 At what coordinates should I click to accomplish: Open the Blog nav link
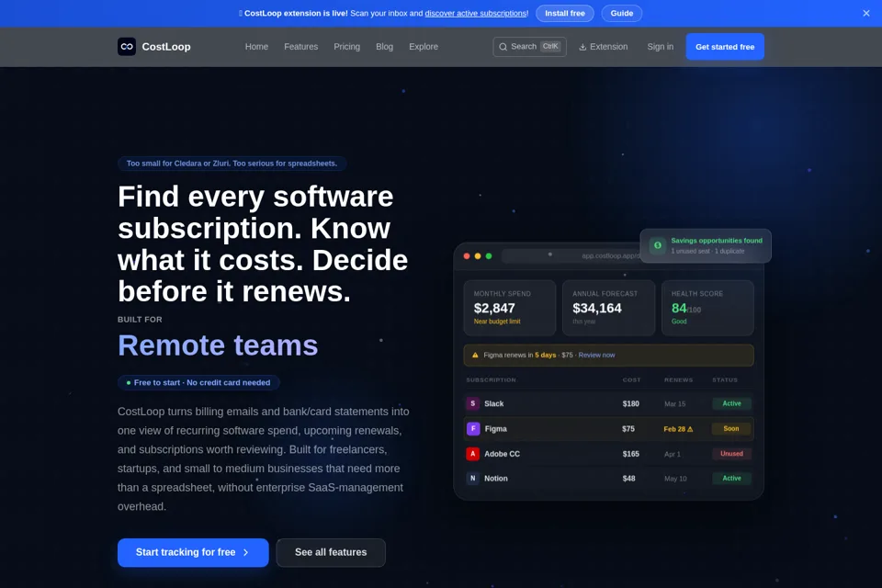point(384,47)
